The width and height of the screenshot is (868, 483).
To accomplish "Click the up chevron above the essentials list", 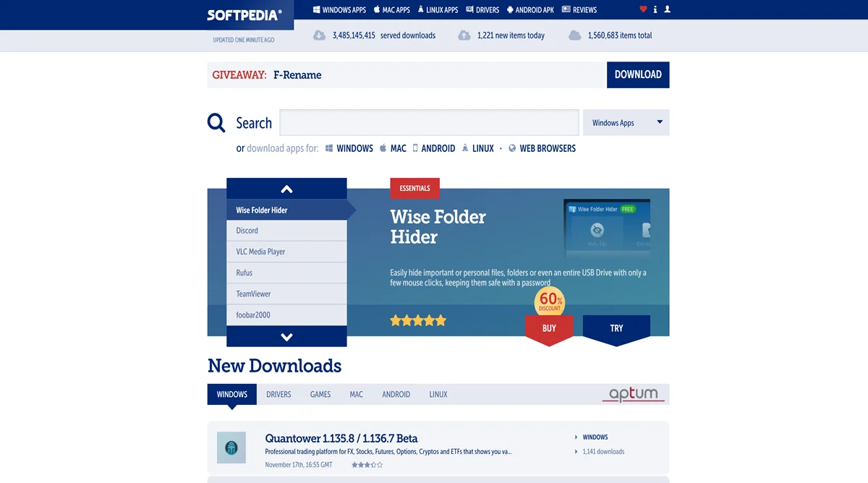I will click(x=286, y=189).
